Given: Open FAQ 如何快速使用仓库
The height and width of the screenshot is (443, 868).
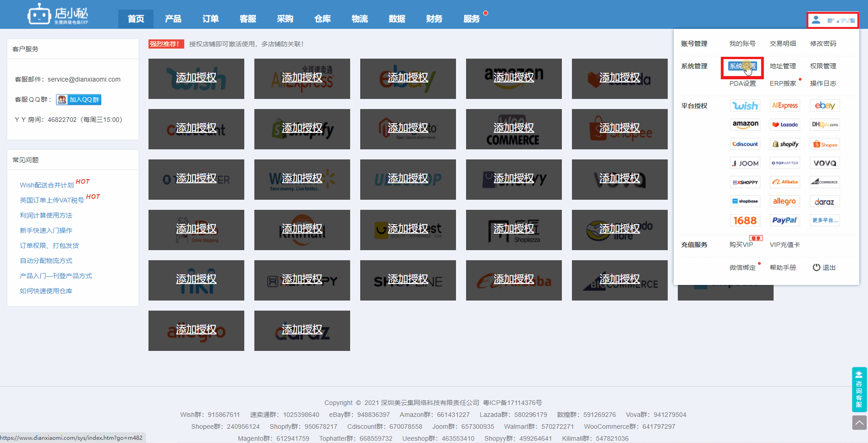Looking at the screenshot, I should tap(46, 291).
